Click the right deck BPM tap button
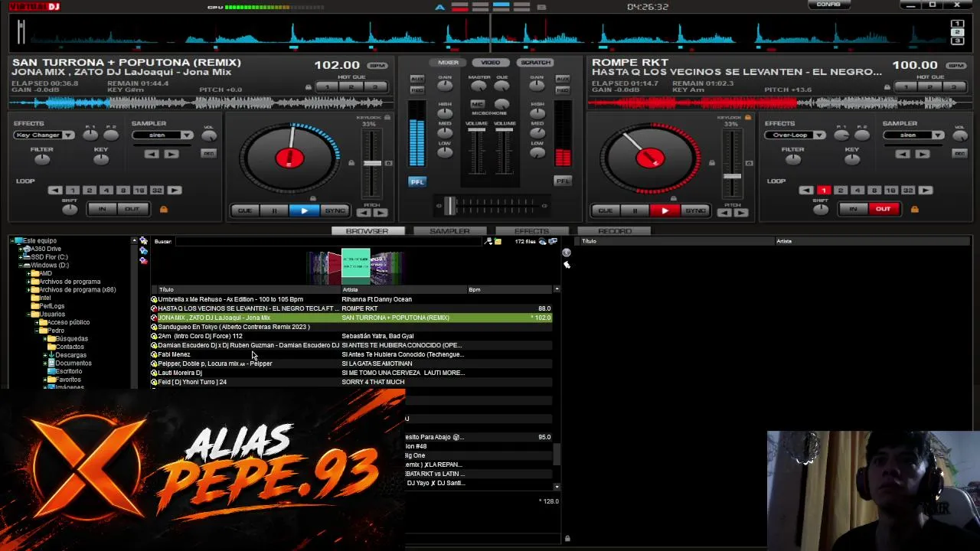 point(956,66)
